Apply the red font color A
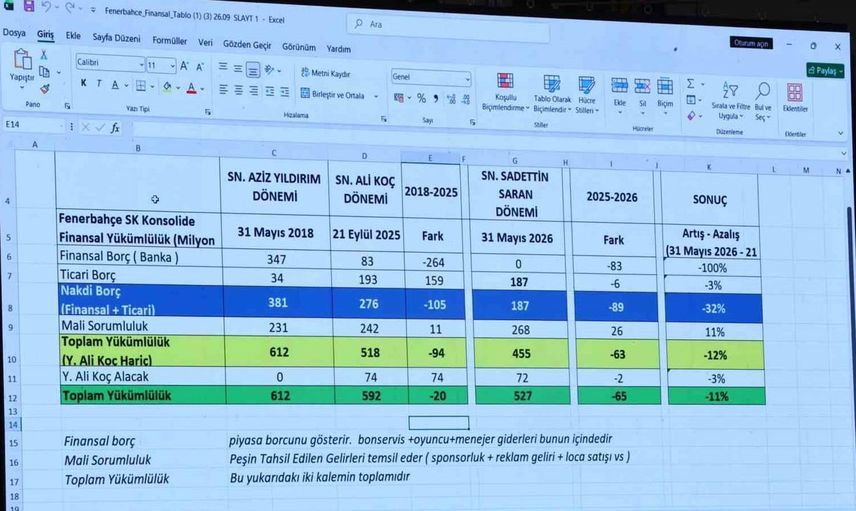856x511 pixels. click(191, 88)
